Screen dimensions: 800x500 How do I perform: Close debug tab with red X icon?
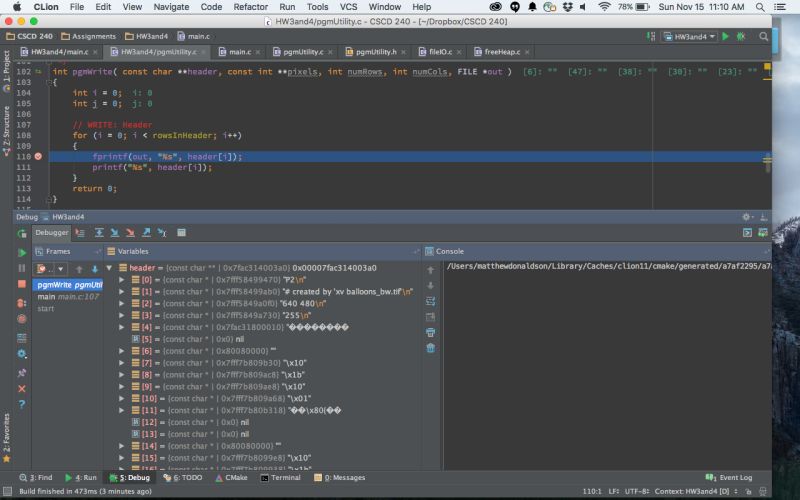[x=22, y=389]
